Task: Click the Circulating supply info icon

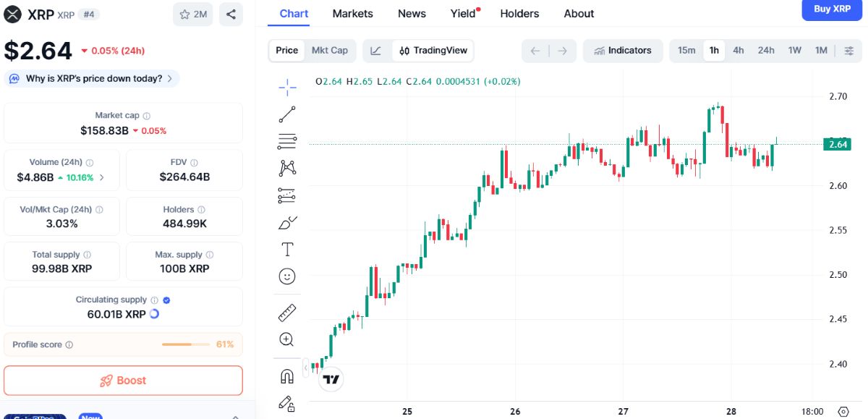Action: click(154, 300)
